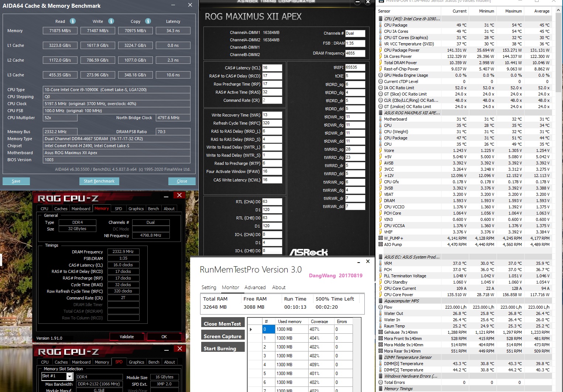This screenshot has width=563, height=392.
Task: Click the Validate button in CPU-Z
Action: point(127,337)
